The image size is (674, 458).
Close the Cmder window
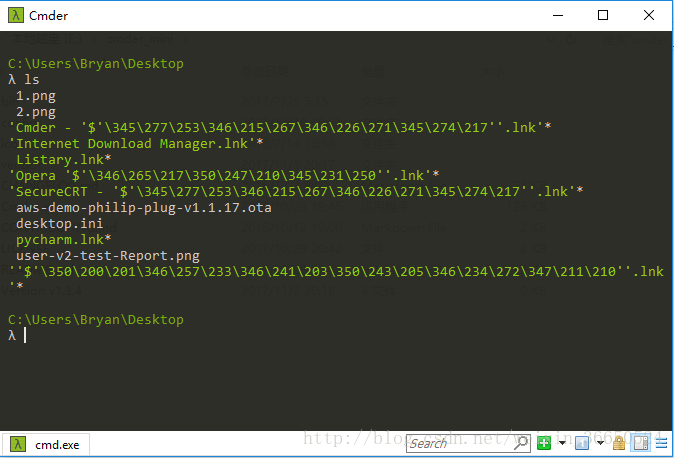[649, 15]
